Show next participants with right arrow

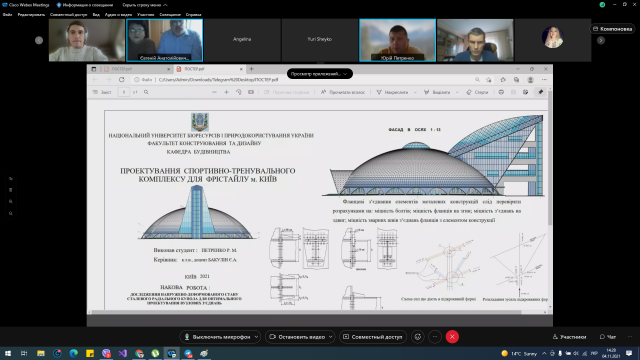tap(601, 40)
